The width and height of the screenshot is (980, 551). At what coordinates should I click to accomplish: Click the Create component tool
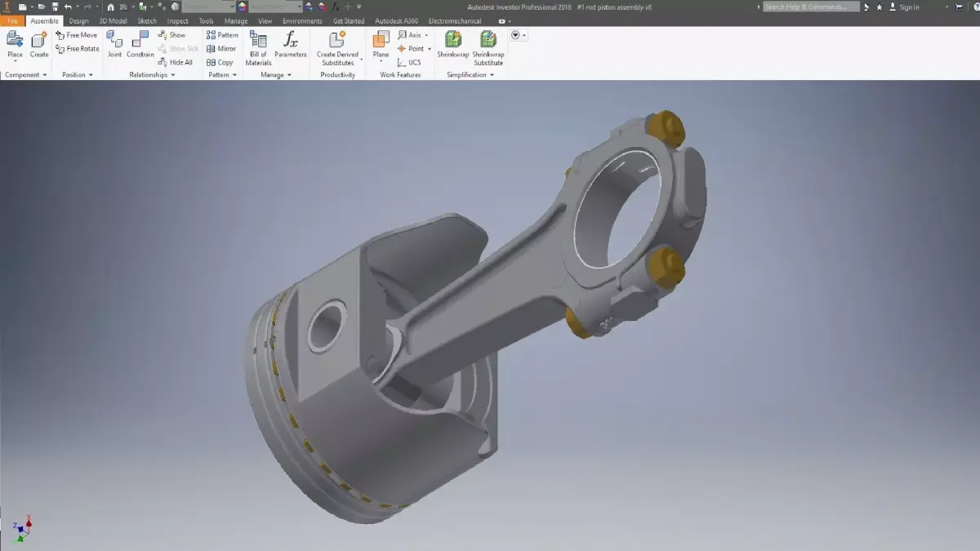pyautogui.click(x=39, y=45)
